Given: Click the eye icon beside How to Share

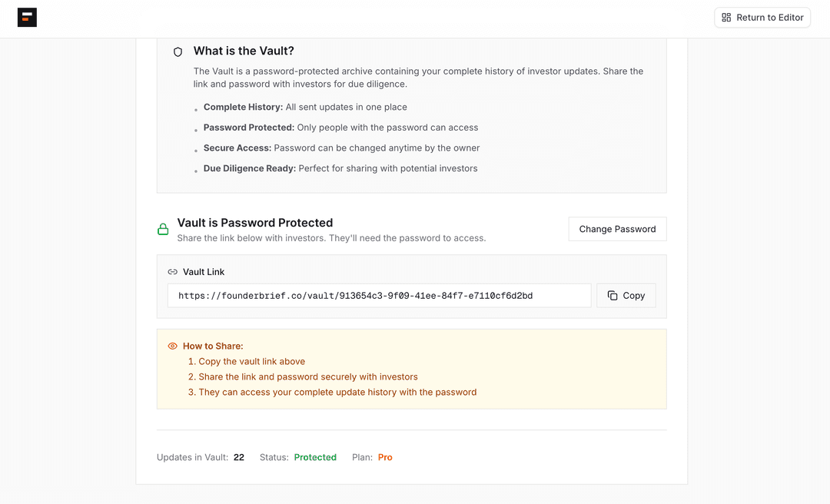Looking at the screenshot, I should (x=172, y=346).
